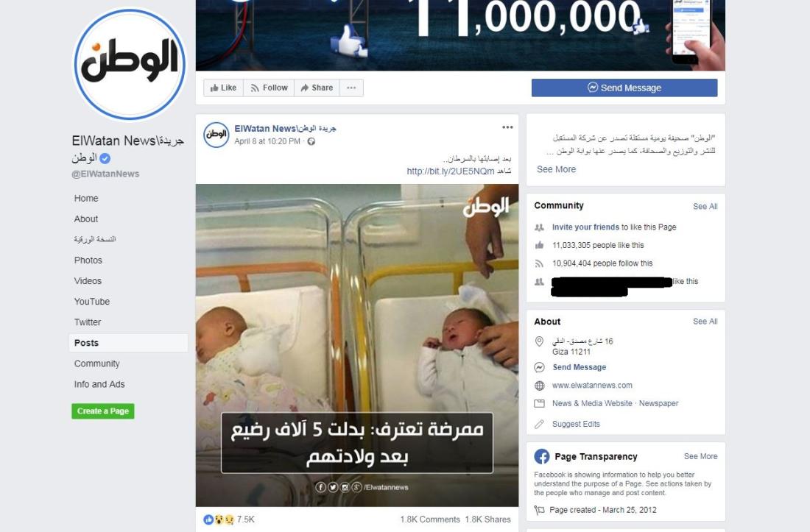The width and height of the screenshot is (810, 532).
Task: View the newborn babies post image
Action: (x=357, y=345)
